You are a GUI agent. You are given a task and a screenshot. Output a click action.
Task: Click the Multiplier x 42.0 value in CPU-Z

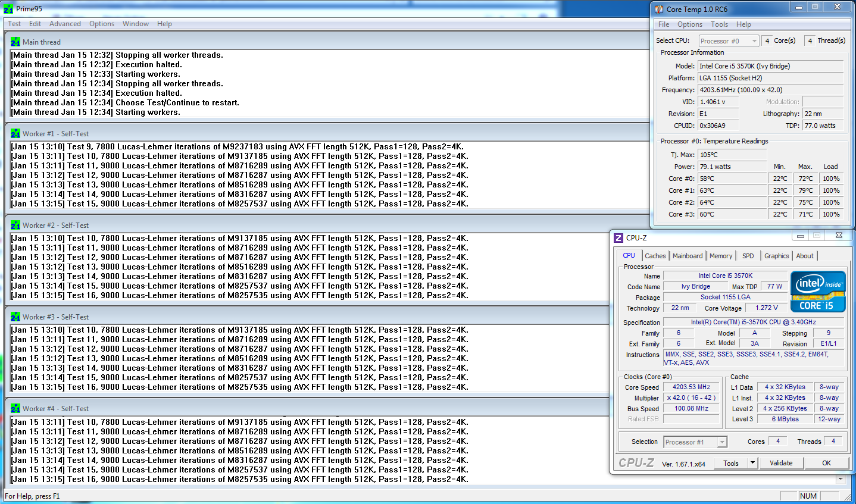point(691,397)
